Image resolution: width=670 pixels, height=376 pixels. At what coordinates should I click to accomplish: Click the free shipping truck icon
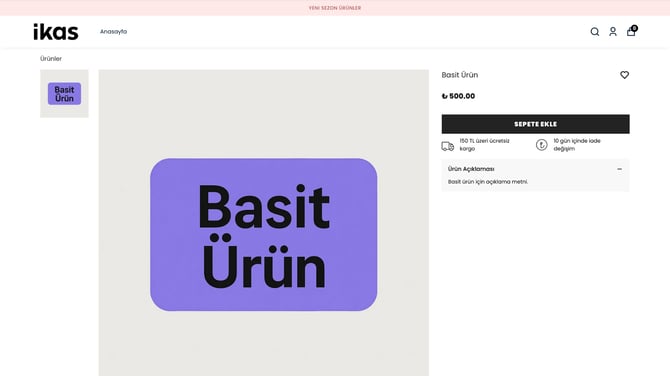click(447, 146)
